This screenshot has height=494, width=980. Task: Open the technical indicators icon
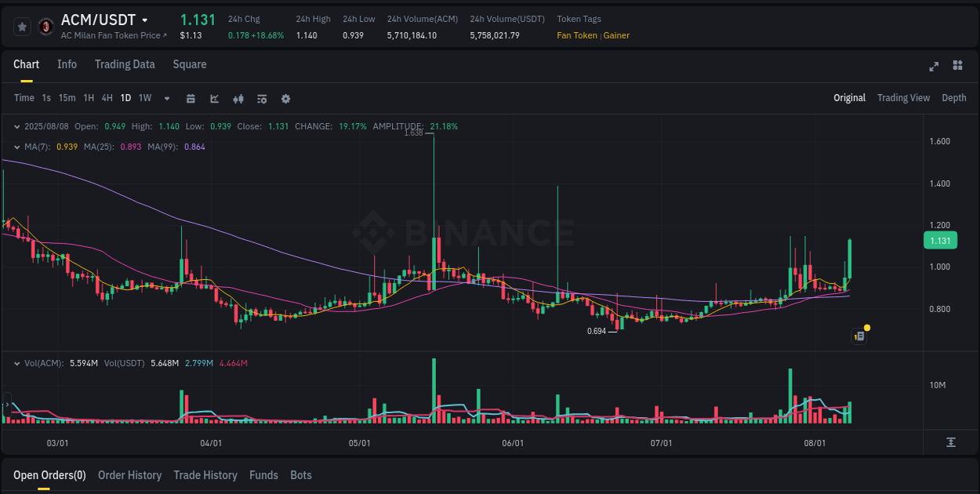(238, 98)
